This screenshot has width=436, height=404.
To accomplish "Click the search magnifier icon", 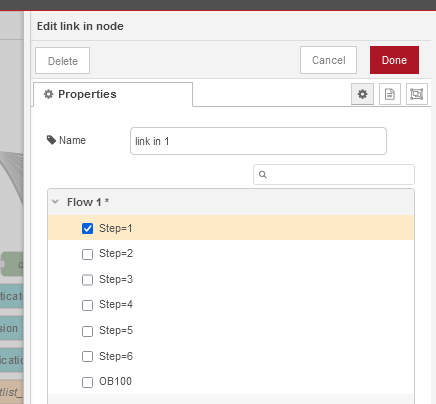I will pos(263,174).
